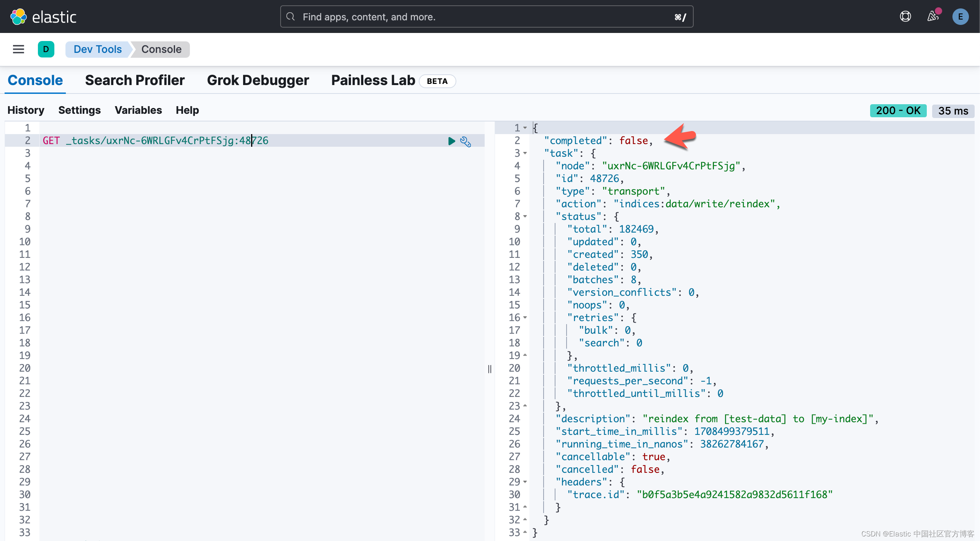
Task: Open help menu via life-ring icon
Action: 905,16
